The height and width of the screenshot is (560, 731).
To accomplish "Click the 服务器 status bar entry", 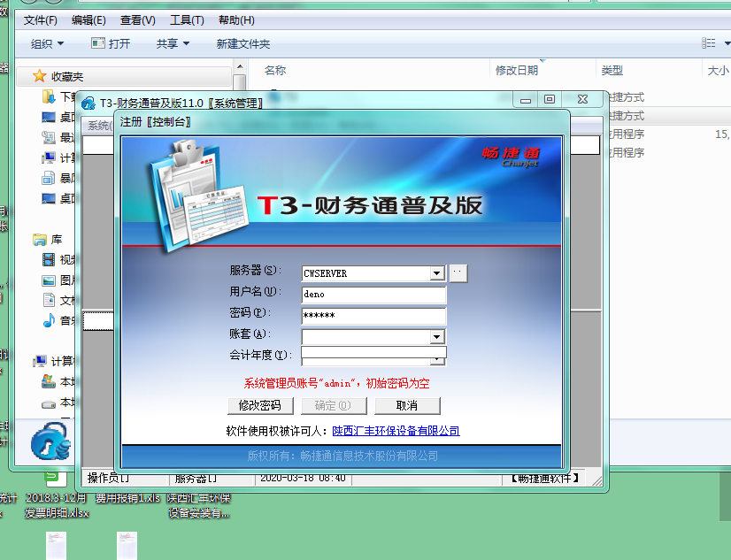I will (196, 478).
